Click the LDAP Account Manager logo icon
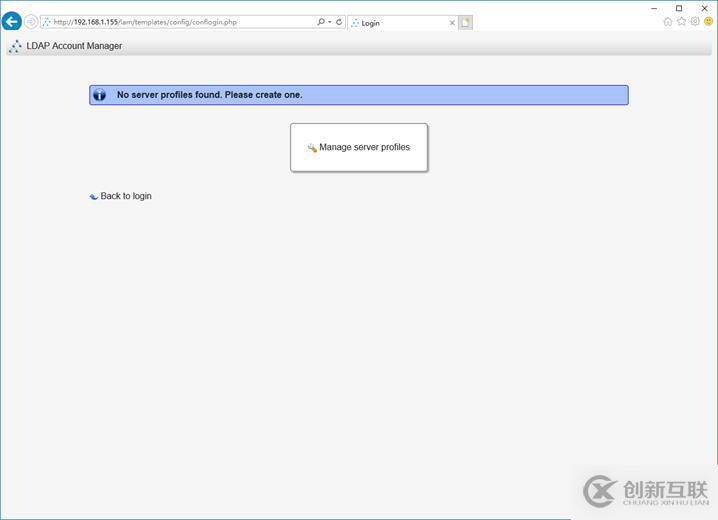The height and width of the screenshot is (520, 718). (x=15, y=46)
